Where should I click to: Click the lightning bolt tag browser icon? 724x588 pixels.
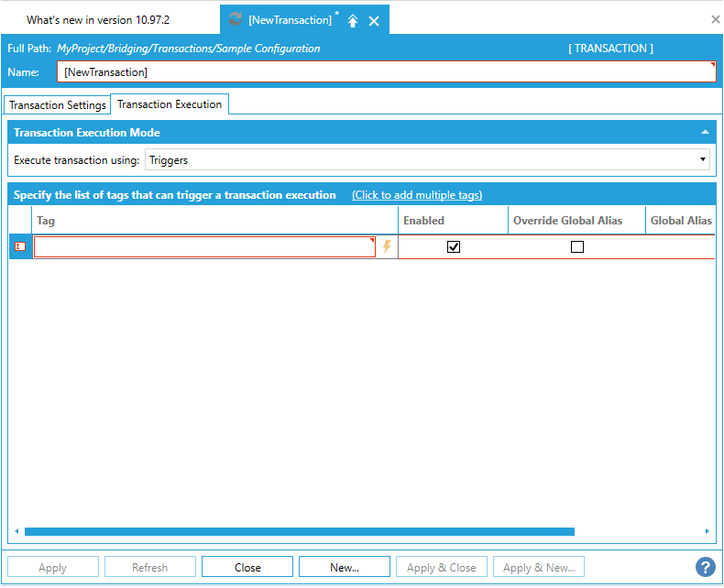387,246
